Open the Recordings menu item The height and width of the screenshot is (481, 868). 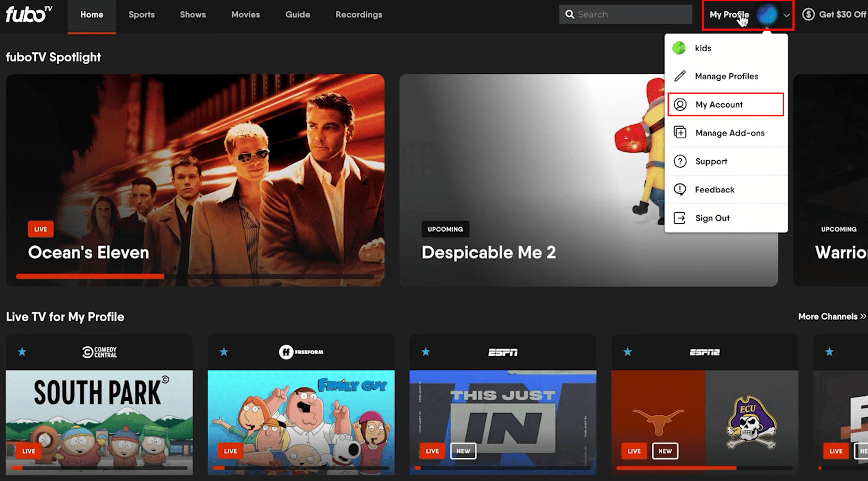(x=358, y=14)
